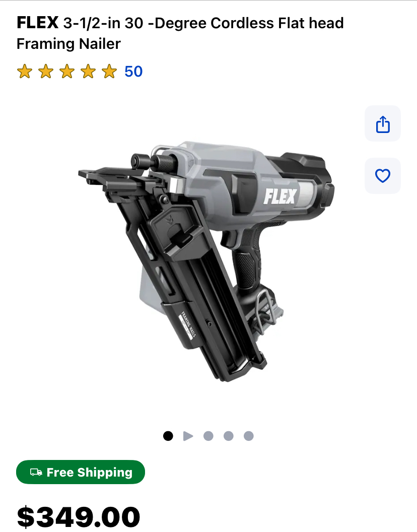Viewport: 417px width, 532px height.
Task: Click the first rating star
Action: coord(25,72)
